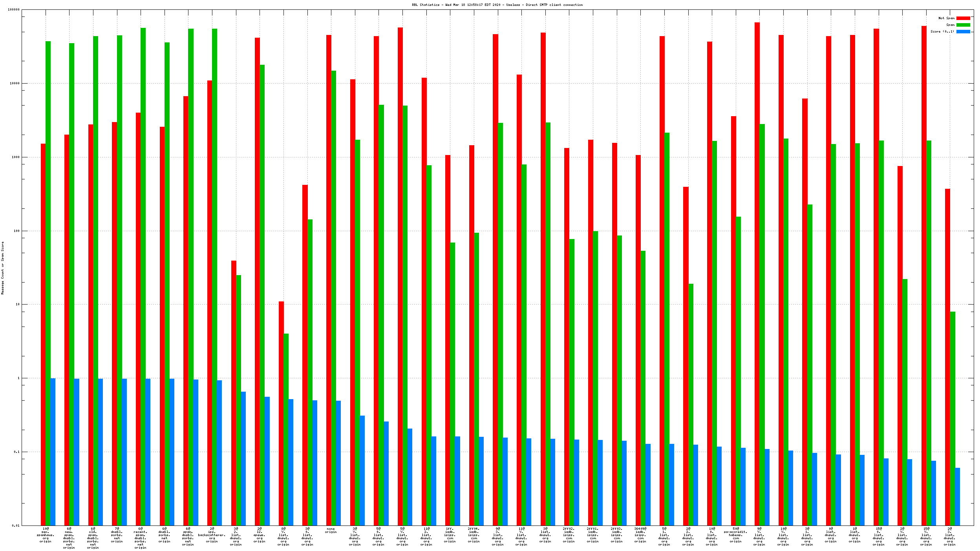
Task: Click the red Not Spam legend swatch
Action: click(963, 18)
